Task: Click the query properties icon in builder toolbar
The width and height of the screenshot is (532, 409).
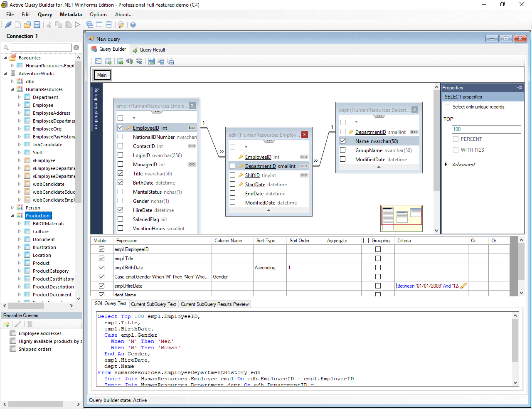Action: (x=99, y=61)
